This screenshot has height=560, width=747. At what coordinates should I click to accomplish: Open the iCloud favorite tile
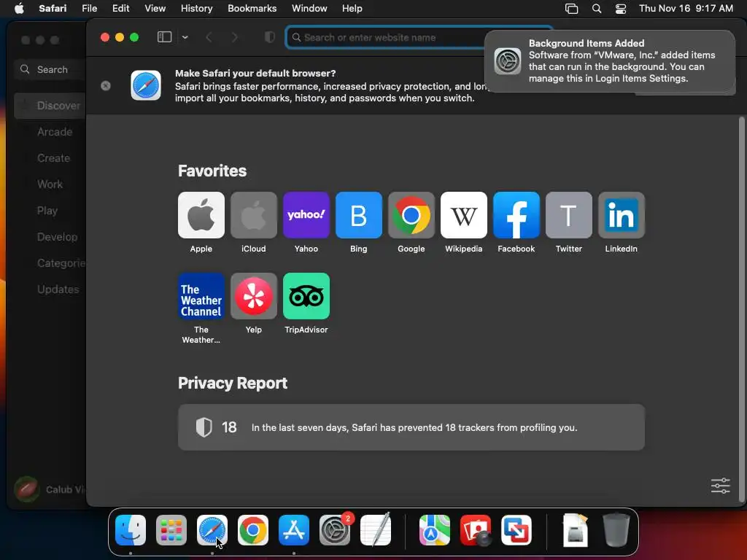253,215
